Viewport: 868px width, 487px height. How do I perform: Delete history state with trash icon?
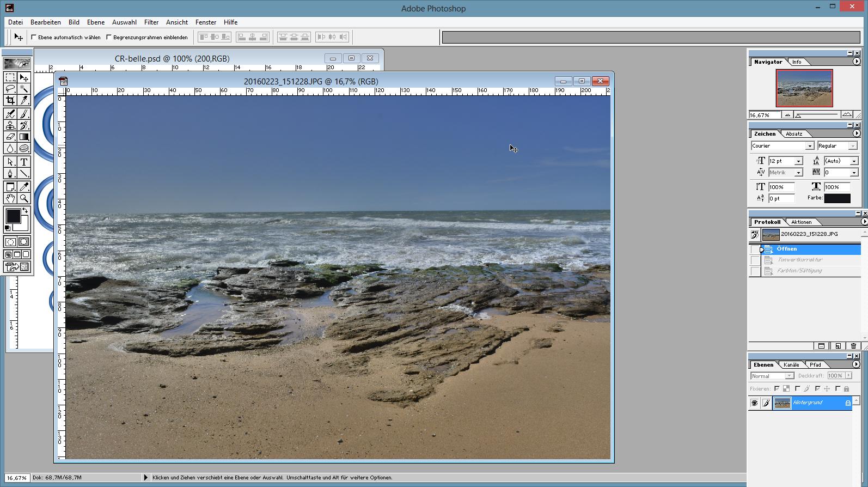[x=853, y=346]
